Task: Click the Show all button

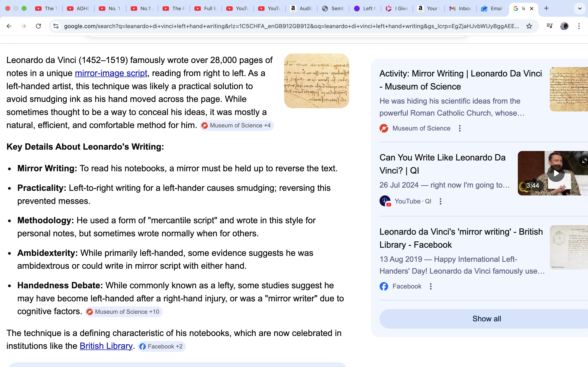Action: coord(487,319)
